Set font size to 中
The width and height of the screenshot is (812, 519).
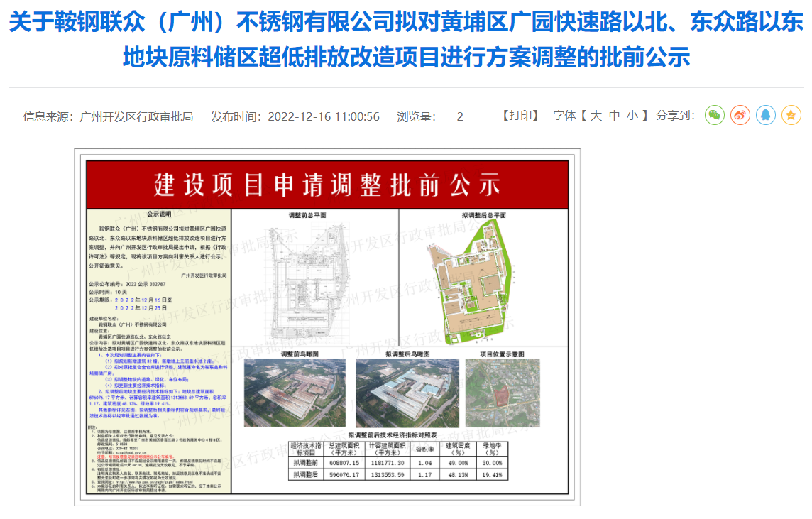point(614,116)
